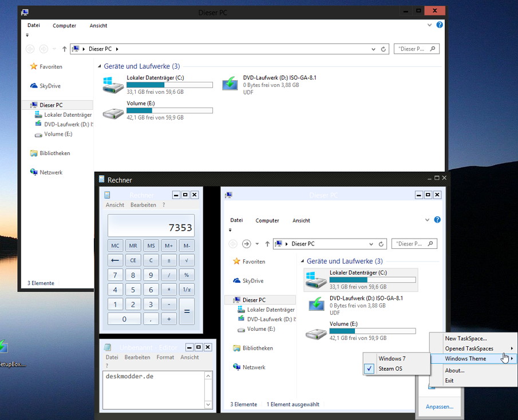This screenshot has width=518, height=420.
Task: Click the Anpassen... link
Action: pos(440,406)
